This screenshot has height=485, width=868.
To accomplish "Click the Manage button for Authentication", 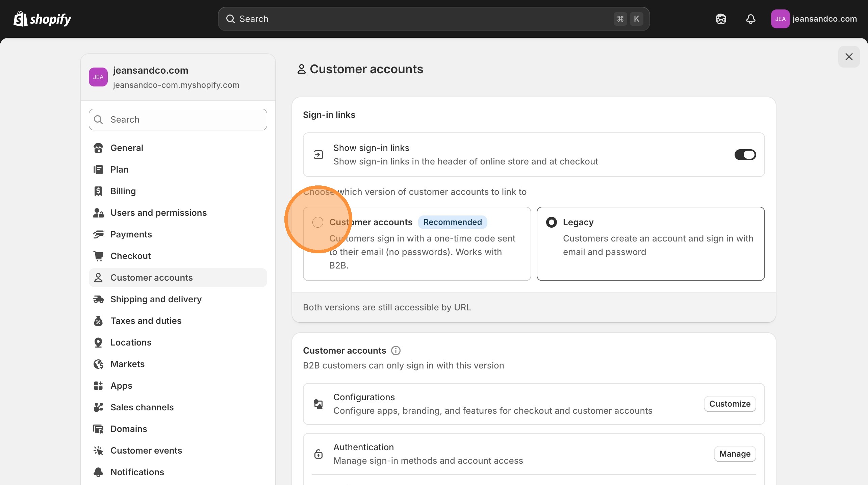I will (x=735, y=454).
